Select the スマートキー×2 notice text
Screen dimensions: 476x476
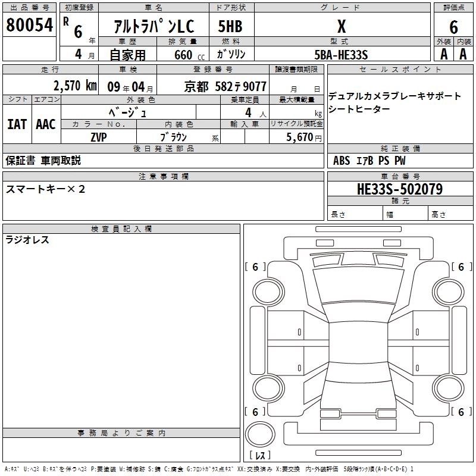[x=46, y=189]
